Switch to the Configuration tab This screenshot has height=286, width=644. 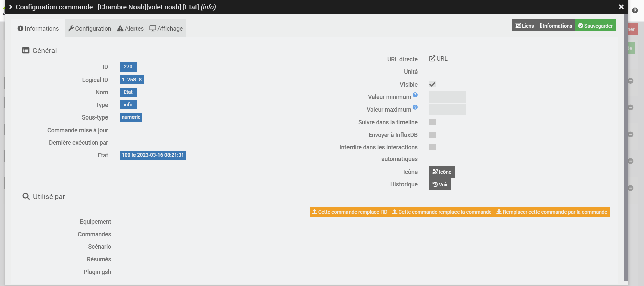click(90, 29)
